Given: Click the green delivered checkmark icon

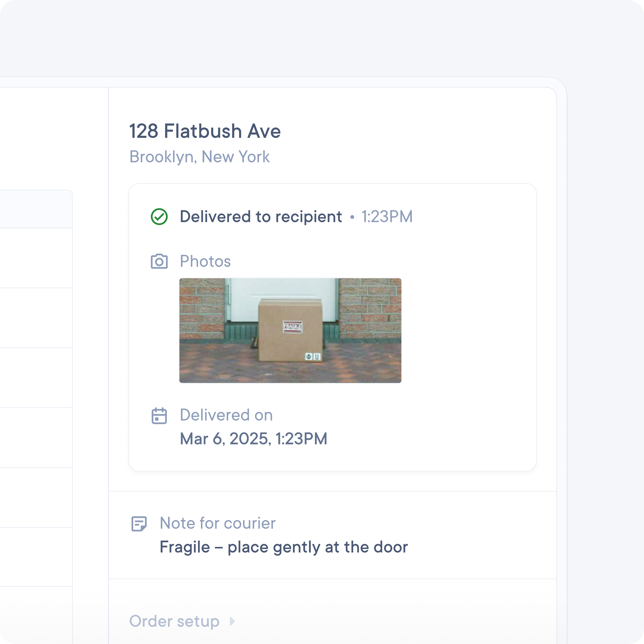Looking at the screenshot, I should coord(159,217).
